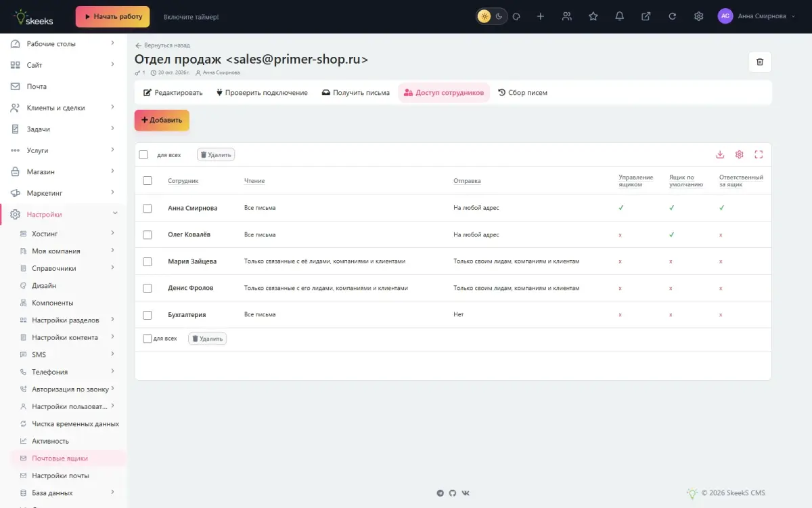Expand Рабочие столы sidebar menu
The width and height of the screenshot is (812, 508).
click(63, 44)
